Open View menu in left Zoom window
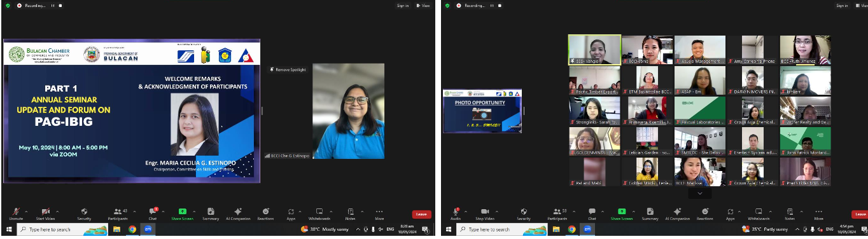The height and width of the screenshot is (239, 868). pos(423,5)
